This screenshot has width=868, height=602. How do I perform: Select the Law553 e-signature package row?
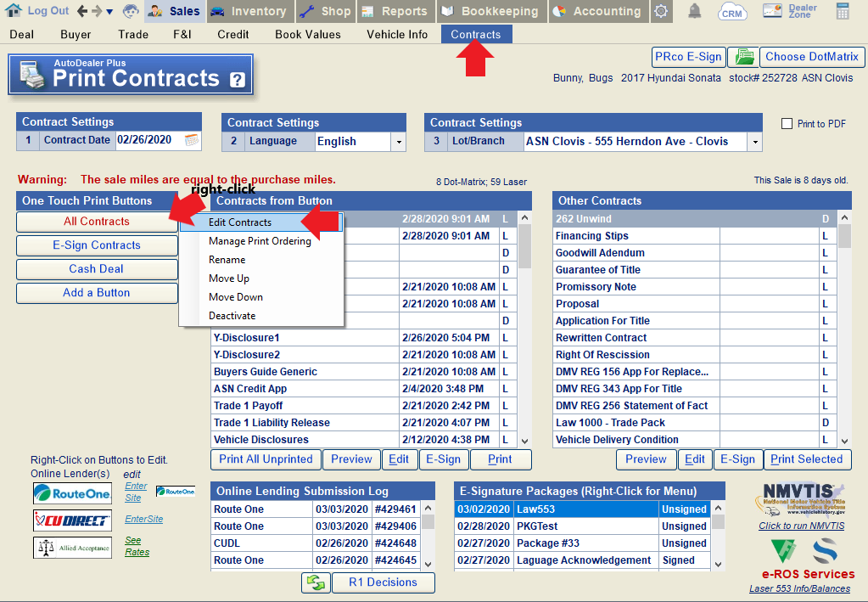point(582,509)
